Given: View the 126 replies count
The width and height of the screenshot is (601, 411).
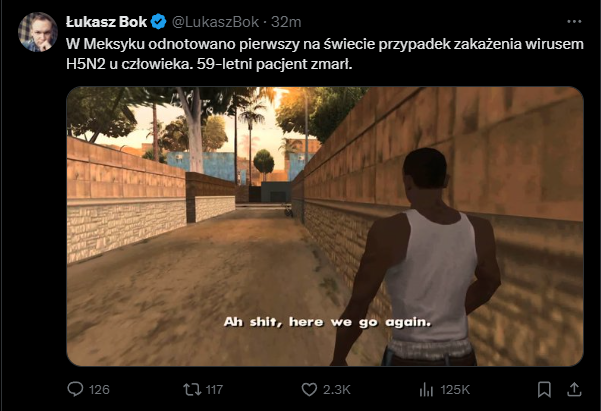Looking at the screenshot, I should 99,390.
